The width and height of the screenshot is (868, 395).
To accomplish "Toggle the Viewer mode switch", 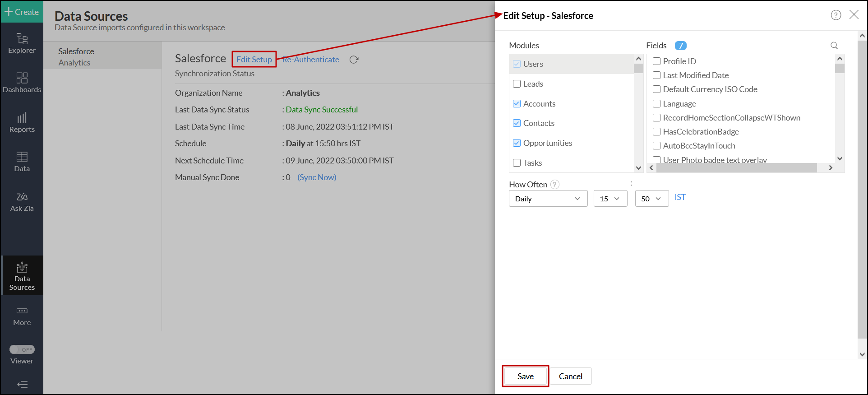I will tap(22, 349).
